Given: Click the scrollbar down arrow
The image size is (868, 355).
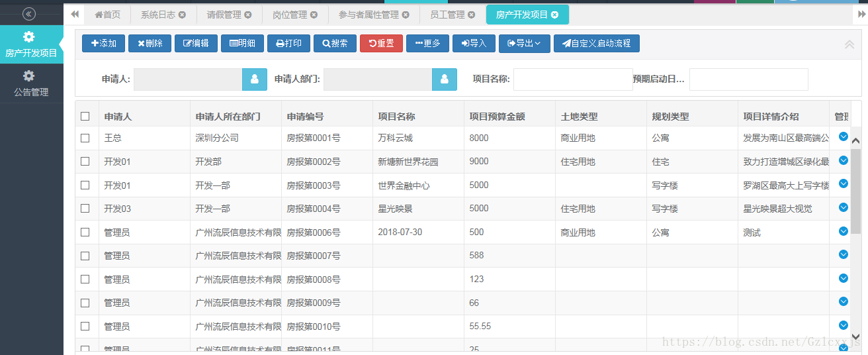Looking at the screenshot, I should click(855, 336).
